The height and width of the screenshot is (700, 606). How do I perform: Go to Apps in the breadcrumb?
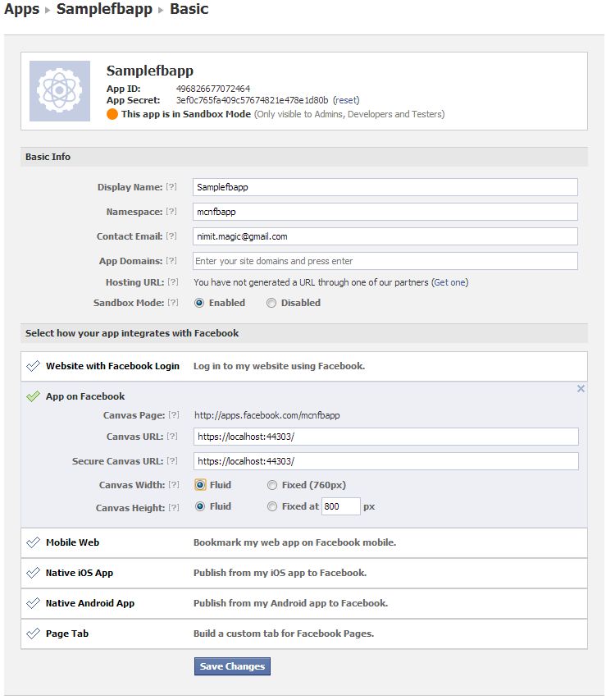(x=21, y=10)
